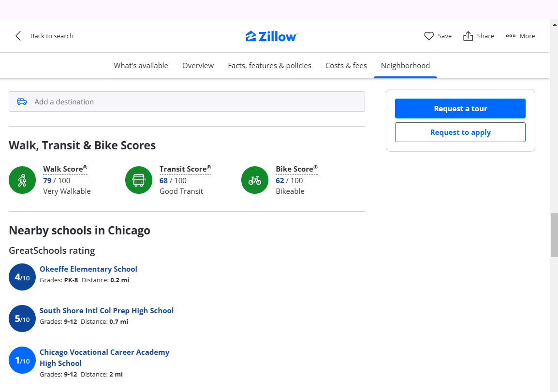Screen dimensions: 558x392
Task: Select the Costs & fees tab
Action: pos(346,65)
